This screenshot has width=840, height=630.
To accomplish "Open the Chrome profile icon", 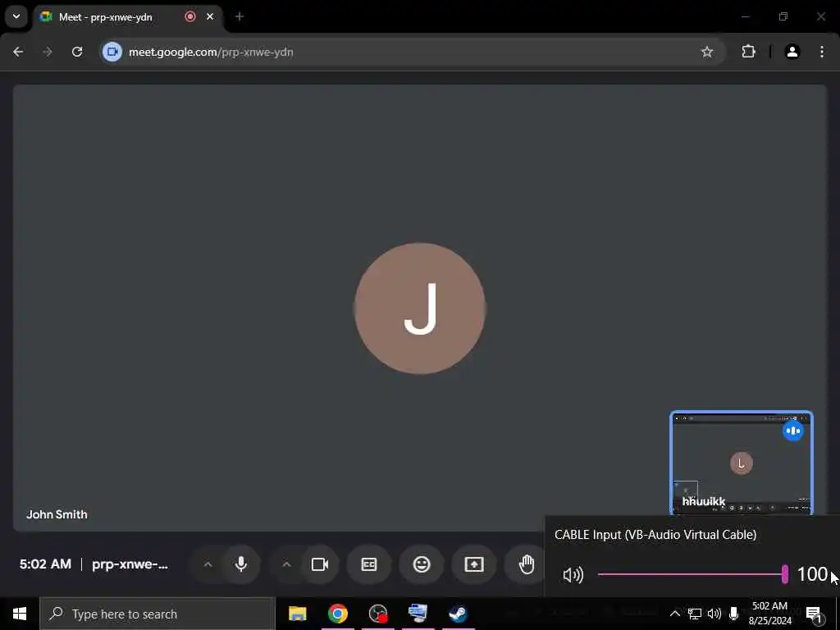I will click(x=792, y=52).
